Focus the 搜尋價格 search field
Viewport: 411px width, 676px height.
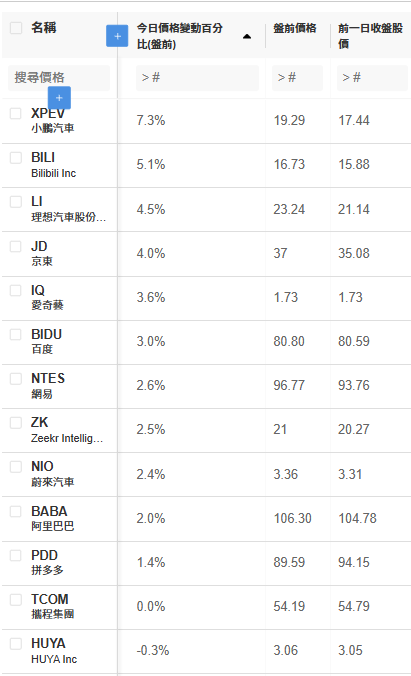click(x=59, y=78)
